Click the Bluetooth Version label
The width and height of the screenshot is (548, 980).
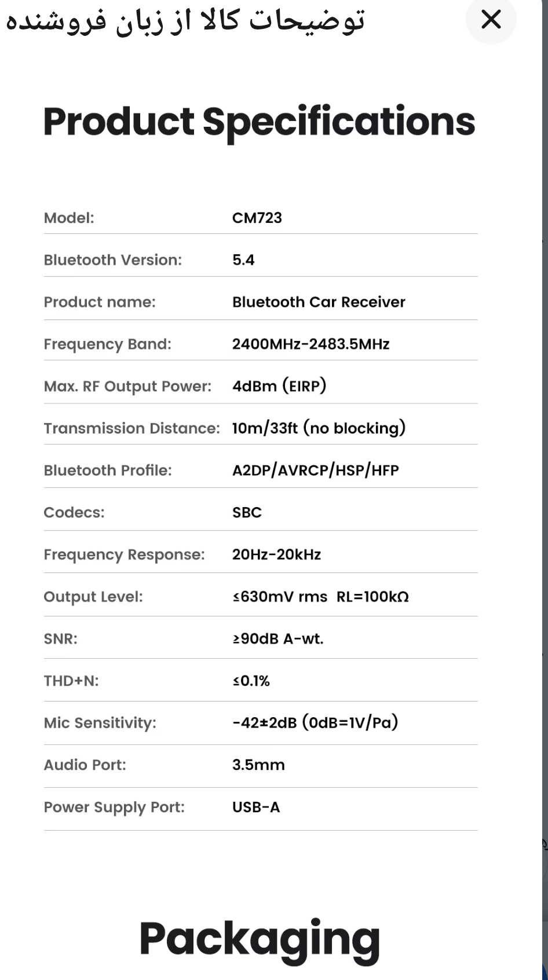coord(112,260)
